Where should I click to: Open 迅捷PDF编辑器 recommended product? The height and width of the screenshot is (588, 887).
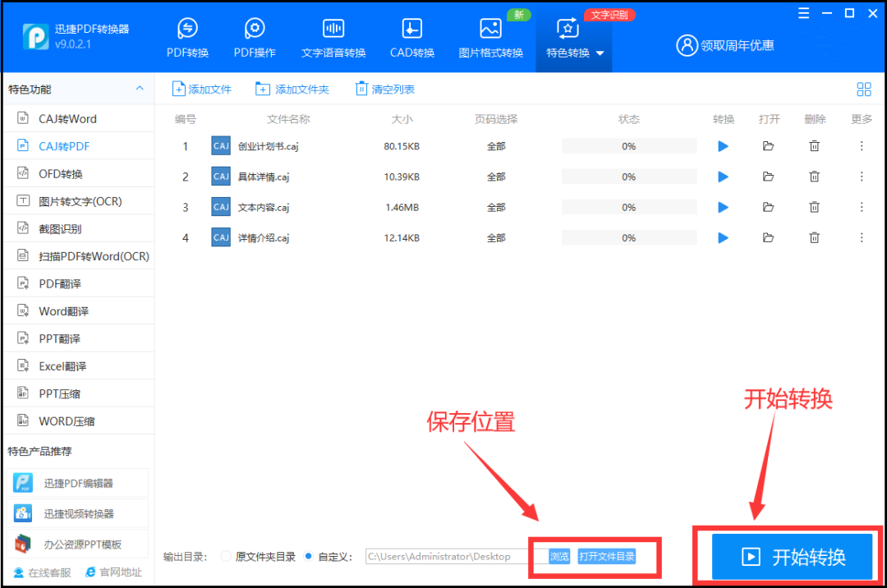coord(78,483)
